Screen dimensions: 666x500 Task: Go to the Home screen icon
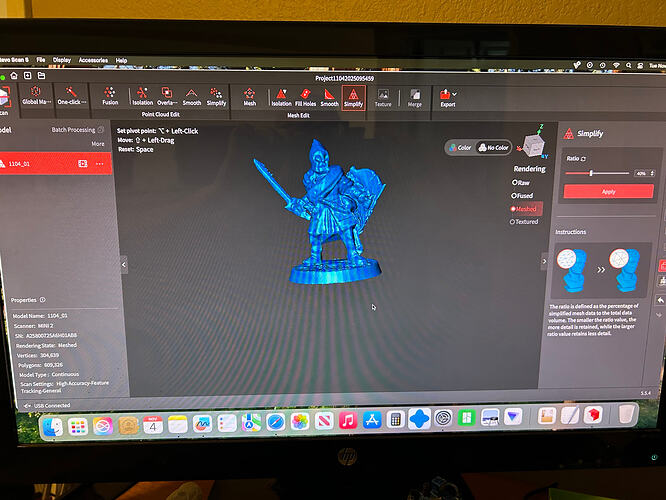[14, 75]
